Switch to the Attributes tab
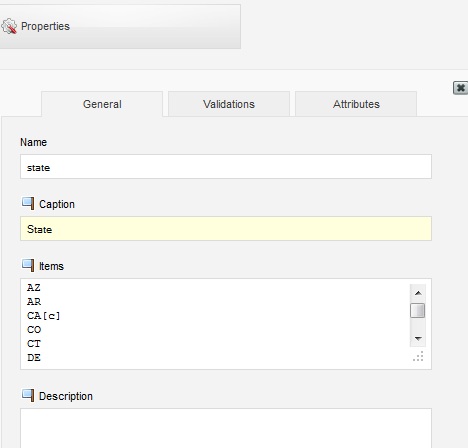Viewport: 468px width, 448px height. click(356, 104)
